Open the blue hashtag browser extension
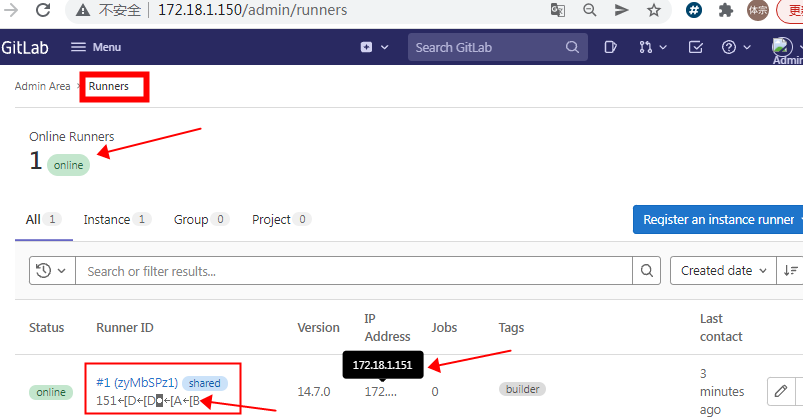 point(694,10)
